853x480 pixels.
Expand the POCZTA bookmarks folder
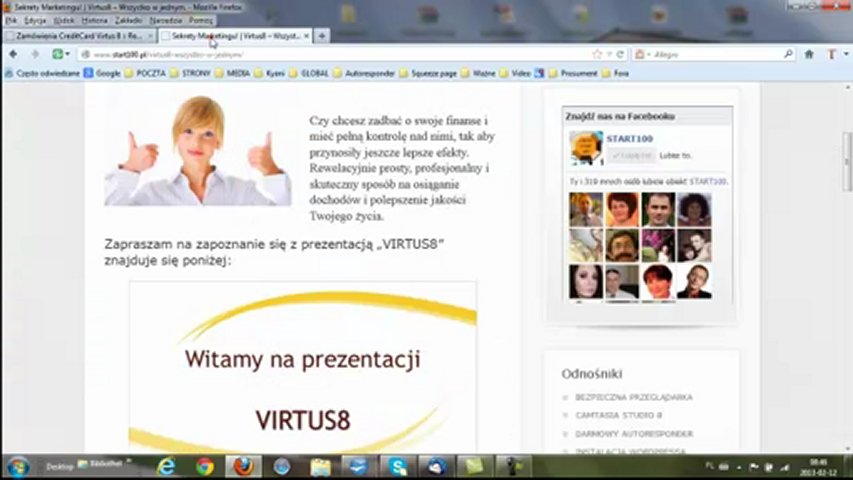146,73
